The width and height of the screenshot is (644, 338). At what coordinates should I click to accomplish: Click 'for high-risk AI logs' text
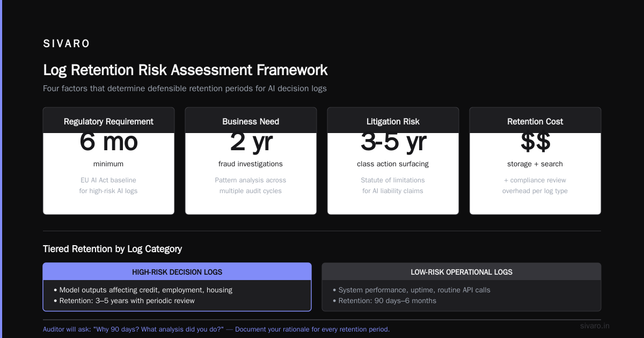tap(108, 191)
